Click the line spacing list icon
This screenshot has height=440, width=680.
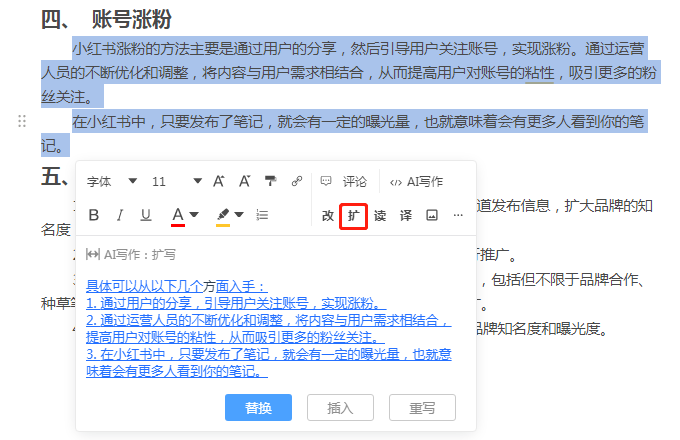tap(262, 215)
